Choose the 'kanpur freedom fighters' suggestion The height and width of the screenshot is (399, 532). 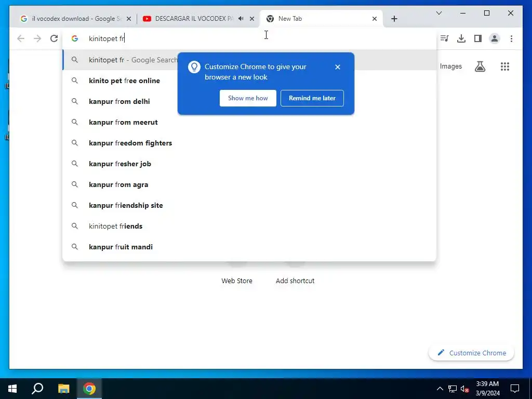pyautogui.click(x=249, y=143)
